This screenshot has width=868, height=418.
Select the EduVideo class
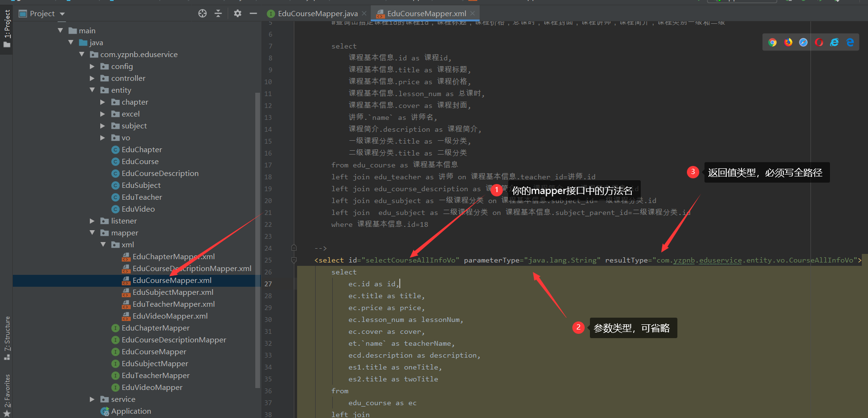138,209
